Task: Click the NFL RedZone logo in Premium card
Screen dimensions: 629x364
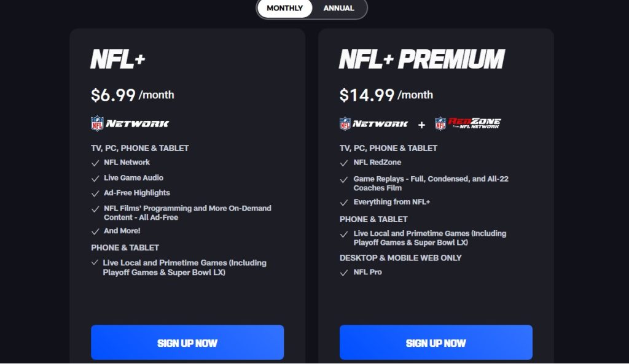Action: point(470,122)
